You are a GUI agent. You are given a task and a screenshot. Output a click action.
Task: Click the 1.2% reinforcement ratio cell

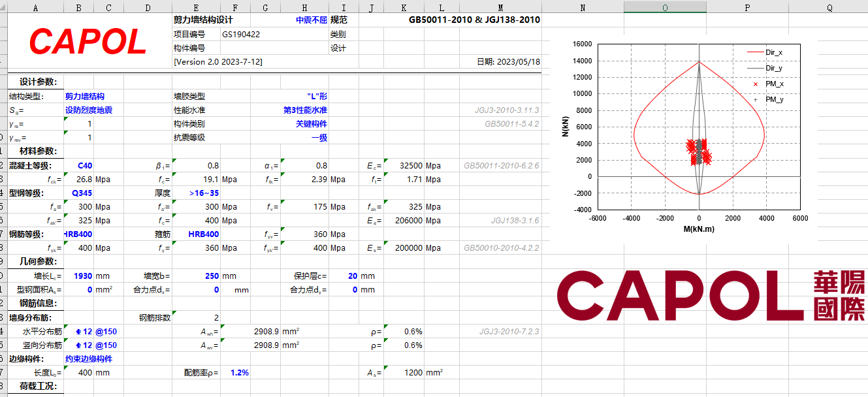pyautogui.click(x=239, y=373)
